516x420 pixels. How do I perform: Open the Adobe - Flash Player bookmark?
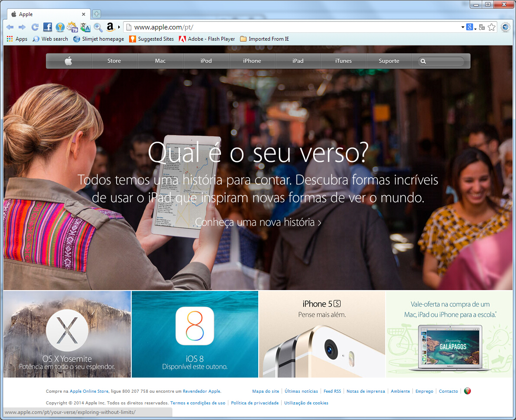pyautogui.click(x=207, y=39)
